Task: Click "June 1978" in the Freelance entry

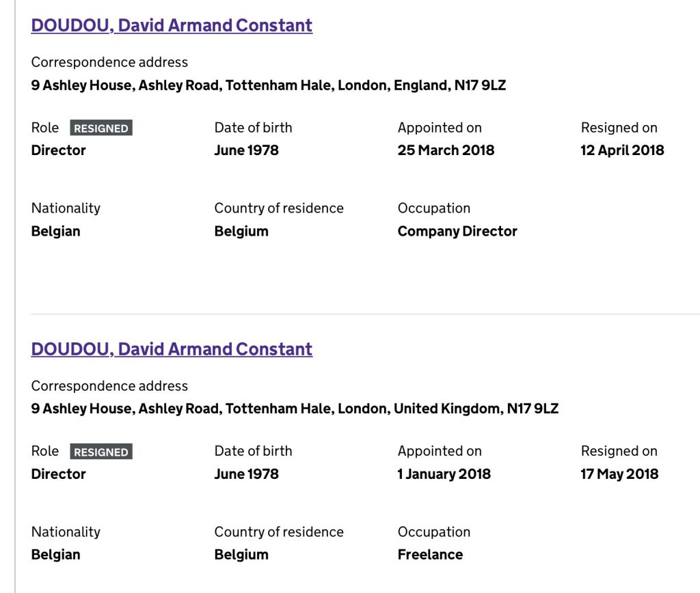Action: [x=246, y=474]
